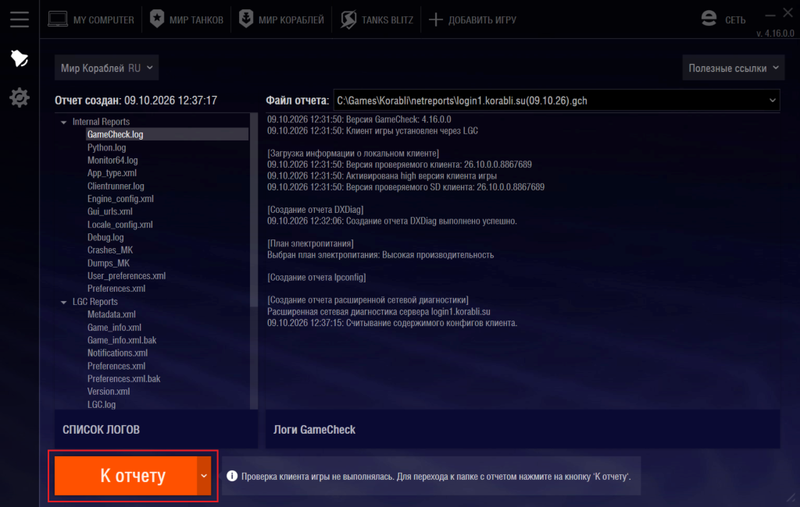Switch to МИР КОРАБЛЕЙ tab
Image resolution: width=800 pixels, height=507 pixels.
[281, 20]
